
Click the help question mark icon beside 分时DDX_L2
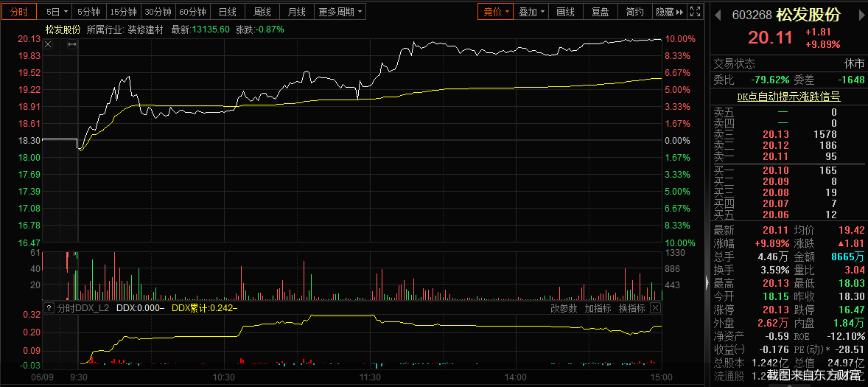coord(49,308)
